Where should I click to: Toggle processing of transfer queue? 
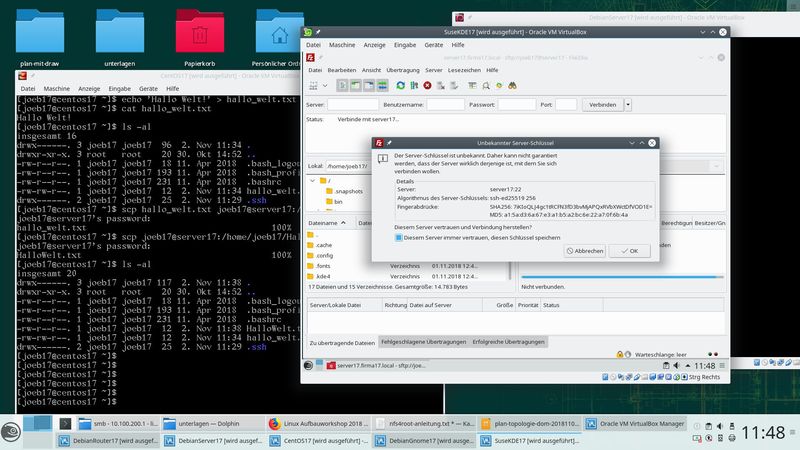pos(414,86)
